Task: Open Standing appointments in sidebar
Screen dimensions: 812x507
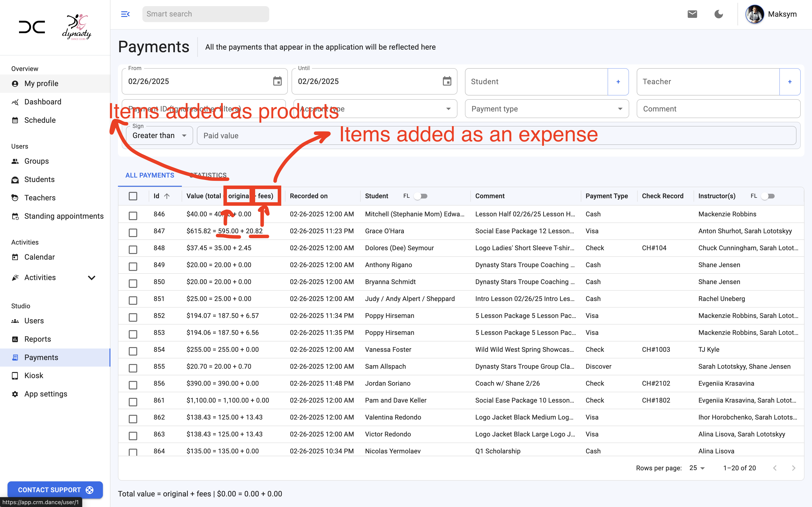Action: [55, 216]
